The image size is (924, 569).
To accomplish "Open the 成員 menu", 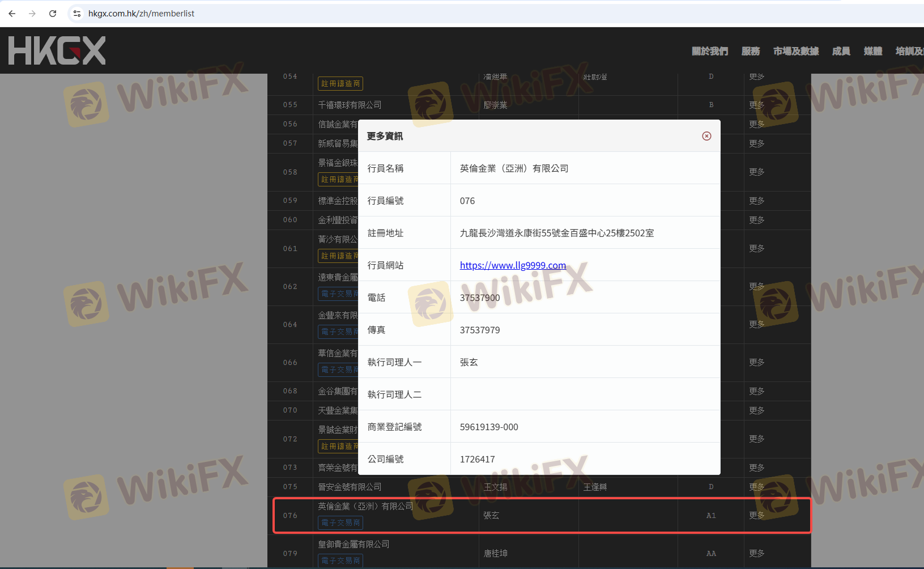I will pos(841,51).
